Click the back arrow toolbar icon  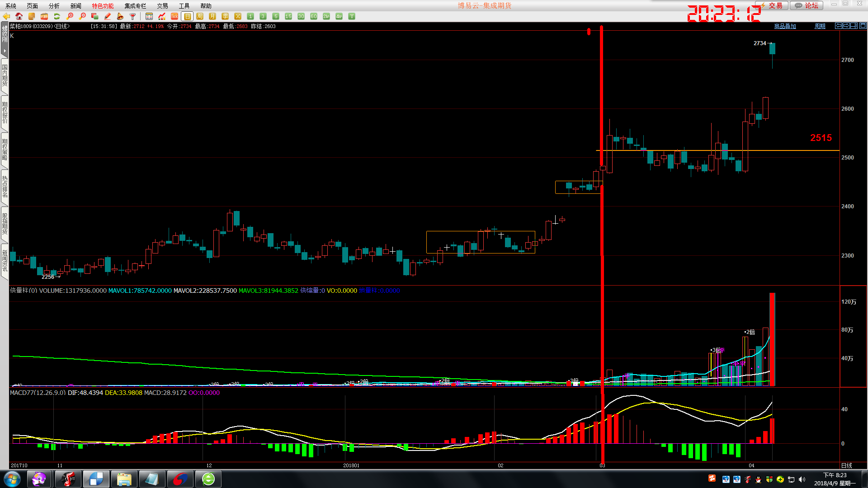(x=6, y=16)
